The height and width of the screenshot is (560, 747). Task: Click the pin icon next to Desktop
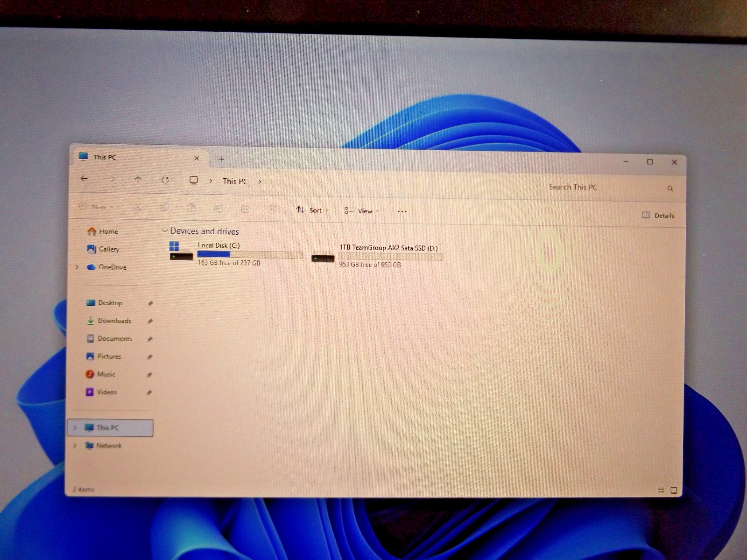[150, 303]
